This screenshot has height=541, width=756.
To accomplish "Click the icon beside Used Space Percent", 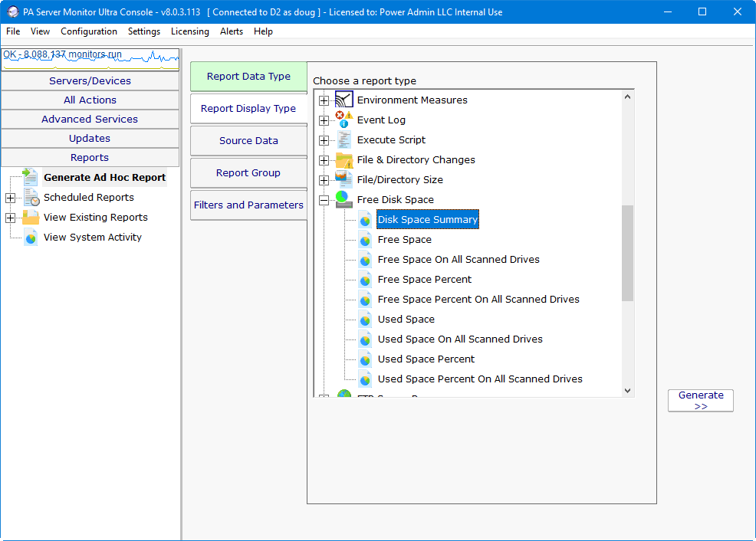I will (365, 359).
